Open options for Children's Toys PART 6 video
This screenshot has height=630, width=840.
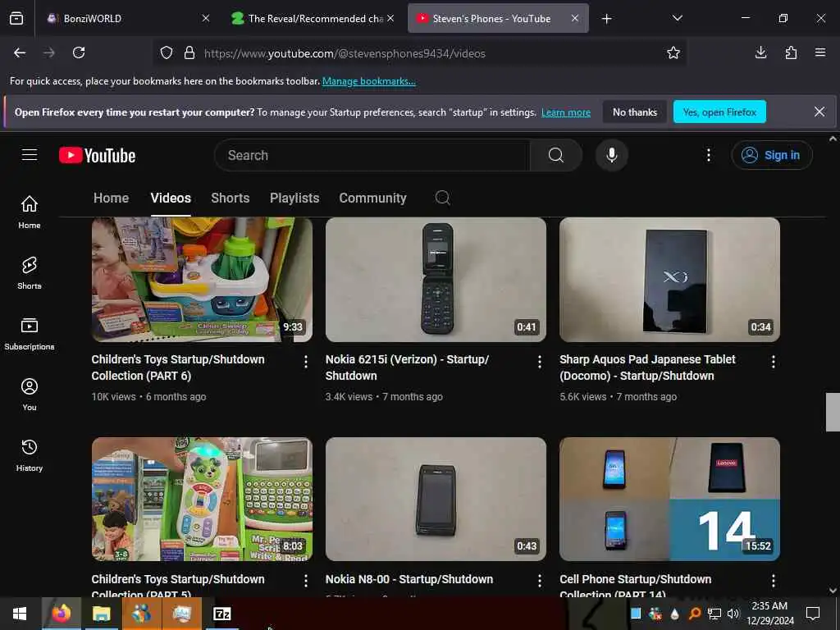click(305, 362)
